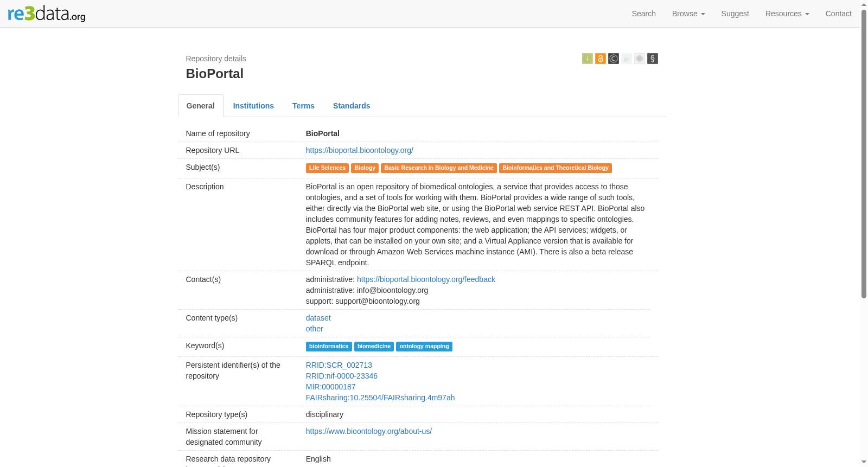This screenshot has width=868, height=467.
Task: Click the page's vertical scrollbar thumb
Action: point(864,153)
